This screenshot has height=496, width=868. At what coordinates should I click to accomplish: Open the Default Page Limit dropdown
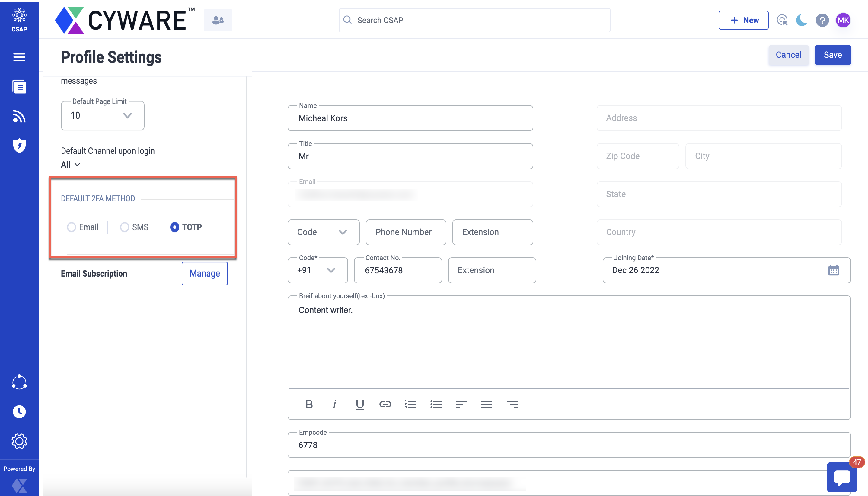tap(102, 115)
